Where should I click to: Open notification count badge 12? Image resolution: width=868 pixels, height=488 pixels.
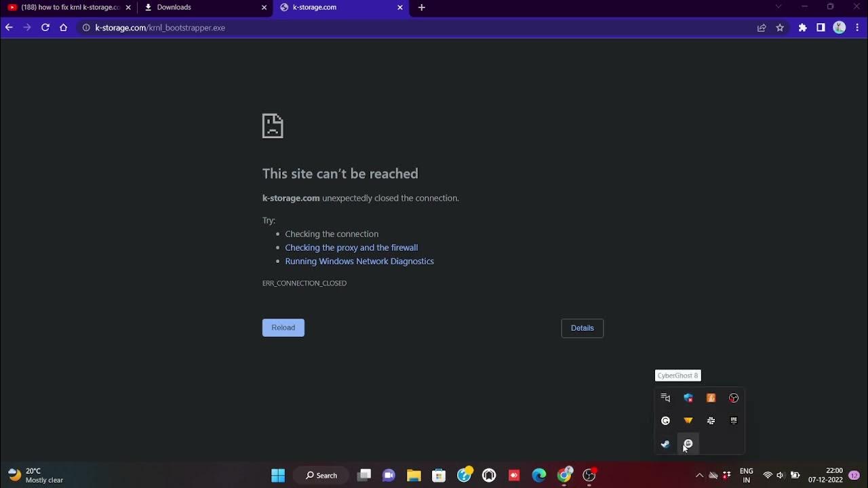point(854,475)
